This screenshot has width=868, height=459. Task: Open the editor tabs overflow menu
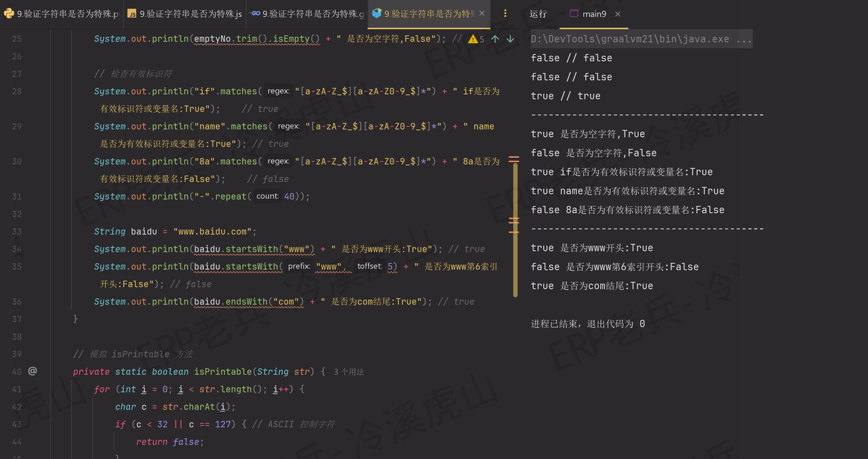click(x=505, y=14)
